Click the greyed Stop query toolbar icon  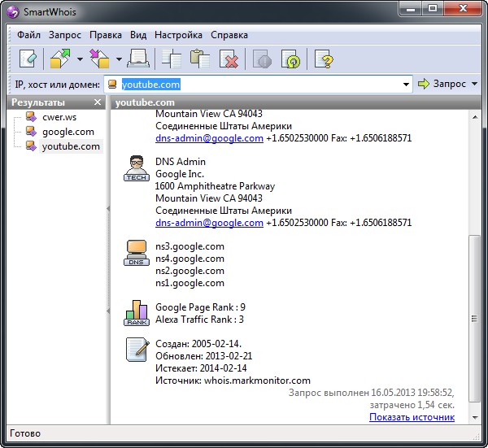click(262, 59)
